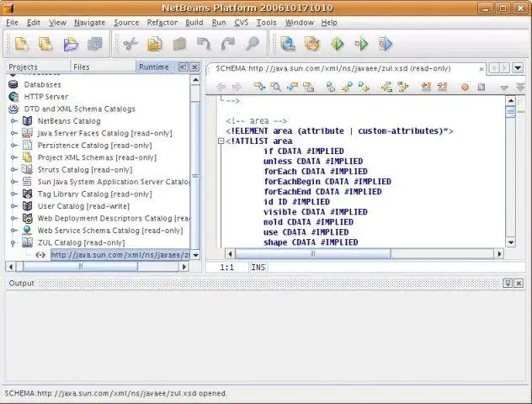The height and width of the screenshot is (404, 532).
Task: Select the Databases node
Action: pos(42,84)
